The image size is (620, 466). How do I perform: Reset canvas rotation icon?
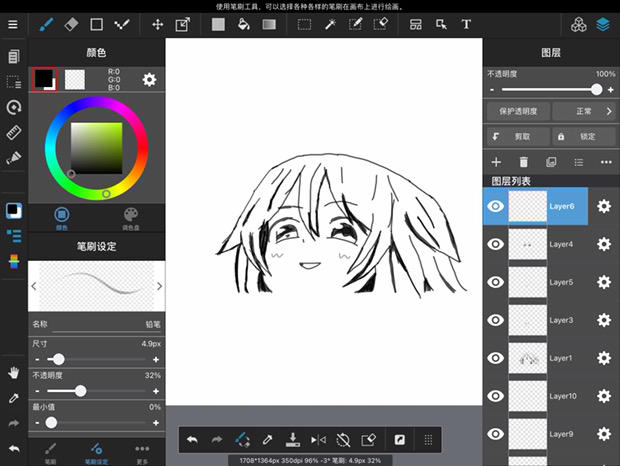pos(343,440)
